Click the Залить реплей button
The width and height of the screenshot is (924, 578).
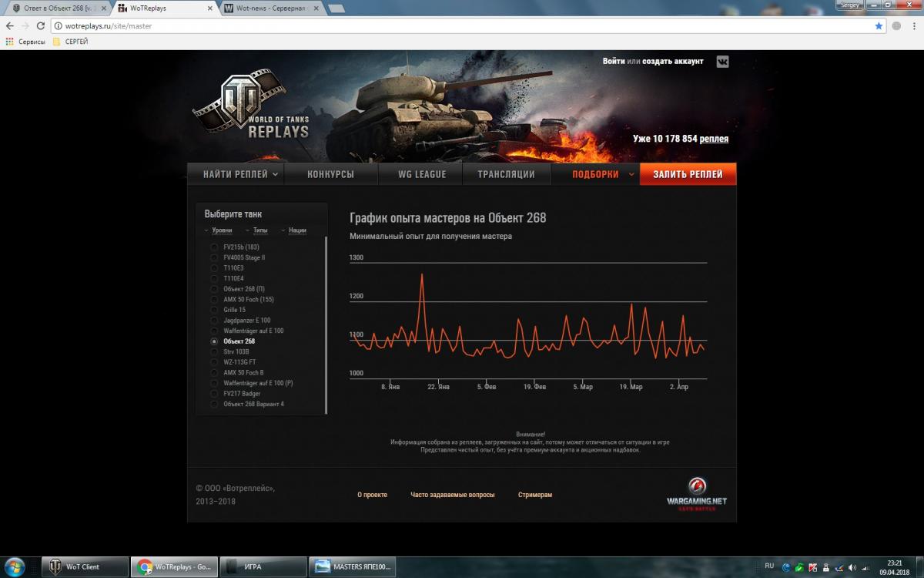click(688, 174)
